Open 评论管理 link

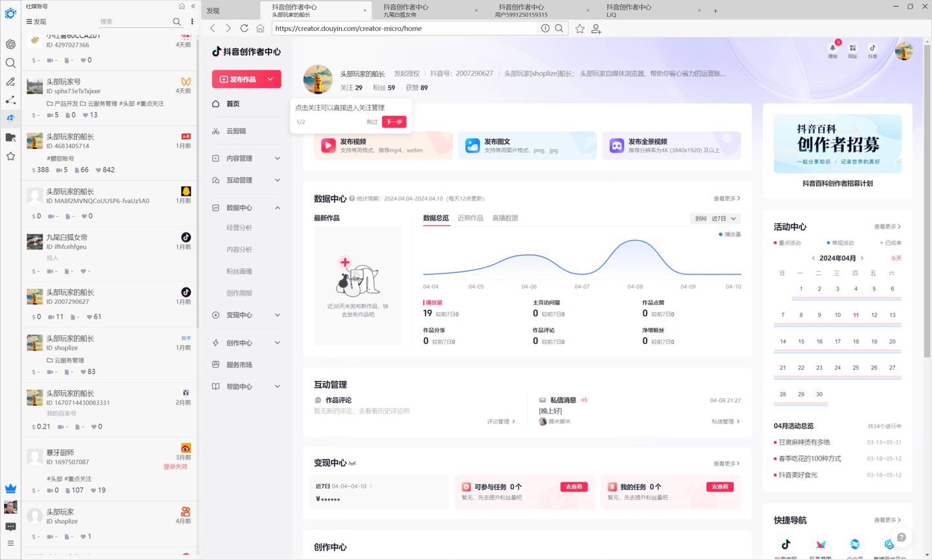point(501,422)
